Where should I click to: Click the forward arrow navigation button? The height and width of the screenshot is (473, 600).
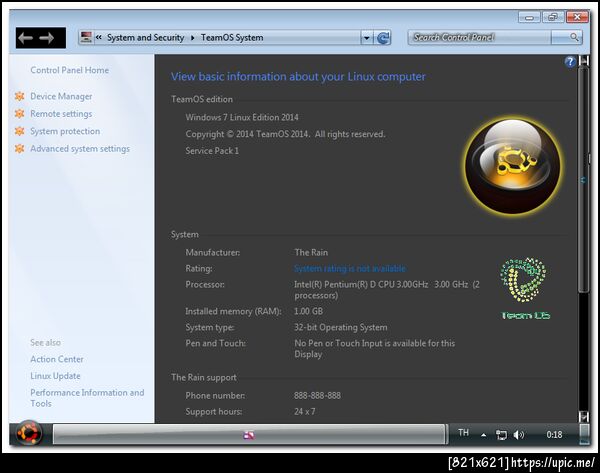[47, 38]
